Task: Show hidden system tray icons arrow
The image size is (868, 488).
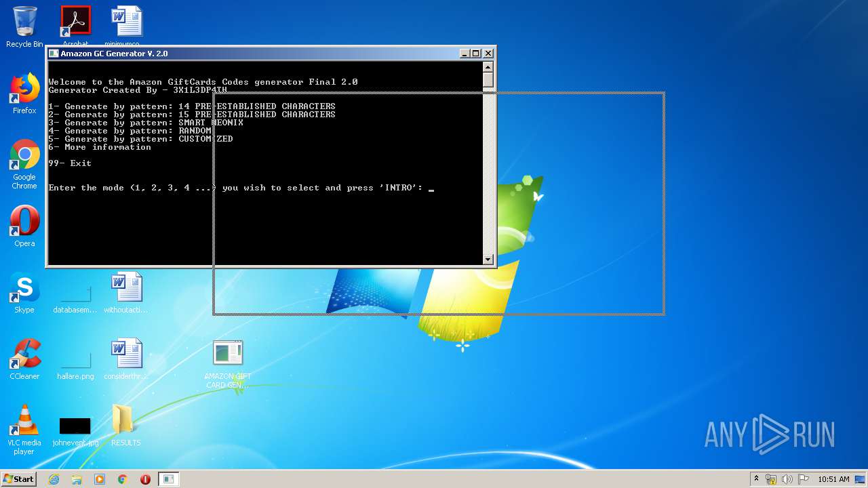Action: 756,479
